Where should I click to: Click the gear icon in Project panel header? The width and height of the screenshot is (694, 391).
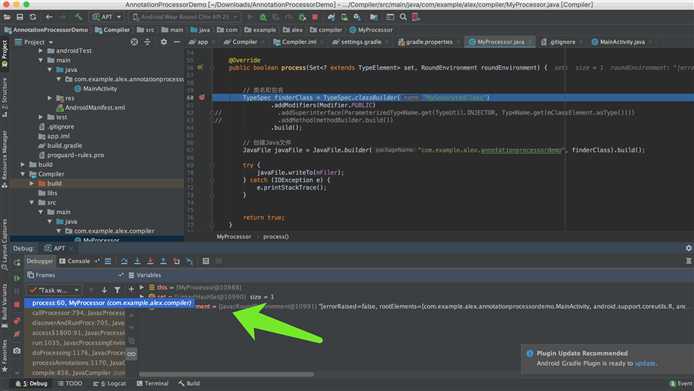(x=164, y=42)
